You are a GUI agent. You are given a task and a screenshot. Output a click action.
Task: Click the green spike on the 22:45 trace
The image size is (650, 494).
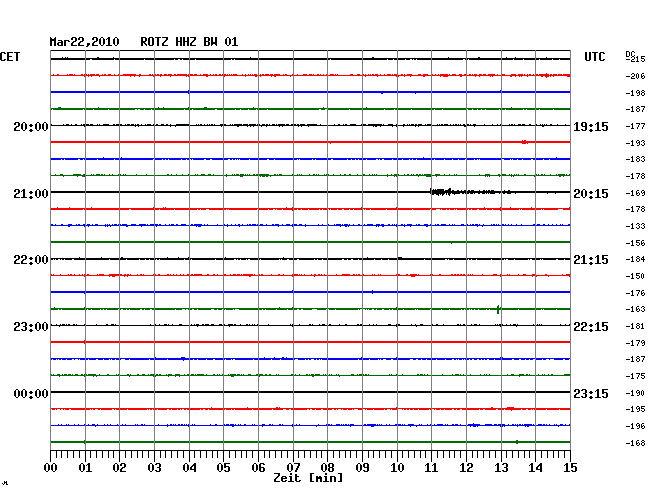pyautogui.click(x=498, y=309)
